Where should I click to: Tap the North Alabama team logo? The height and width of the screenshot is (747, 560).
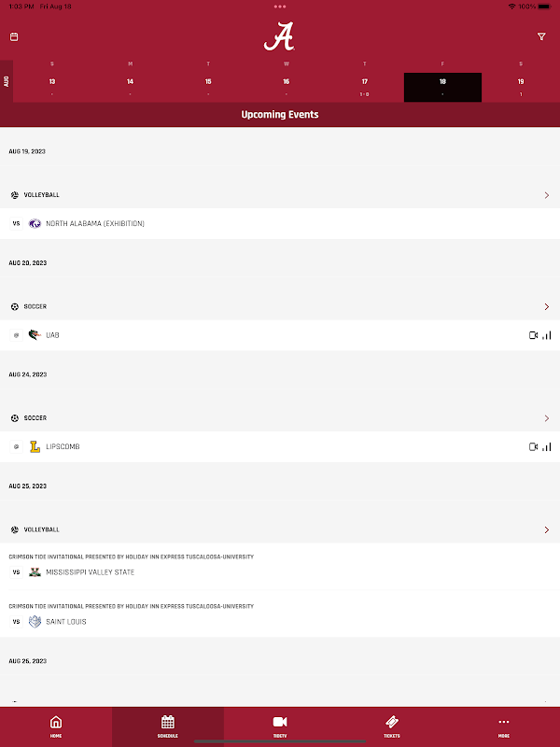(x=35, y=223)
